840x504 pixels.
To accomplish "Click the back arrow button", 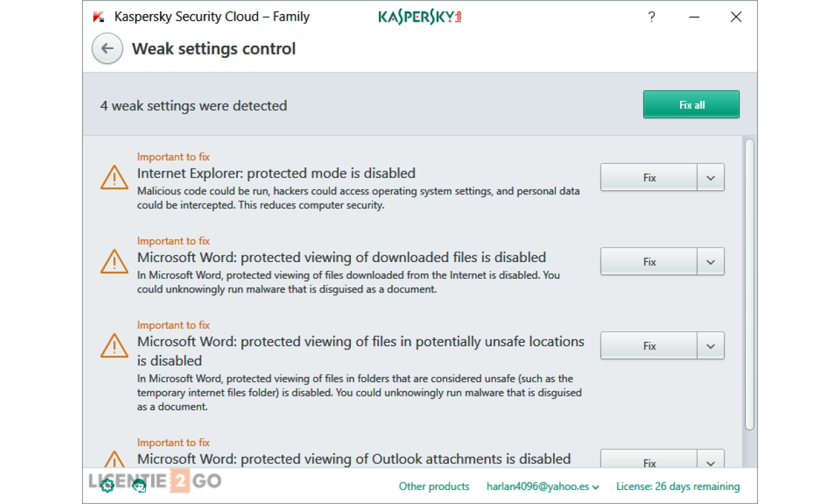I will (108, 49).
